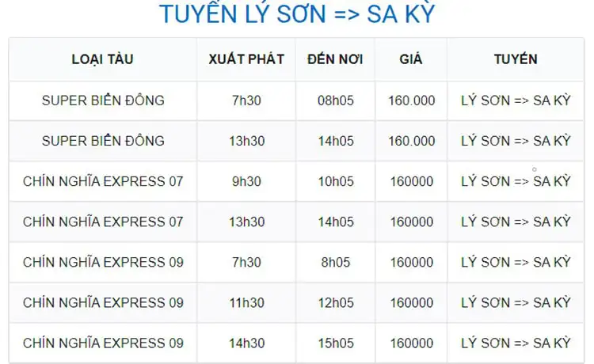Select the ĐẾN NƠI column header
This screenshot has height=364, width=594.
[336, 59]
